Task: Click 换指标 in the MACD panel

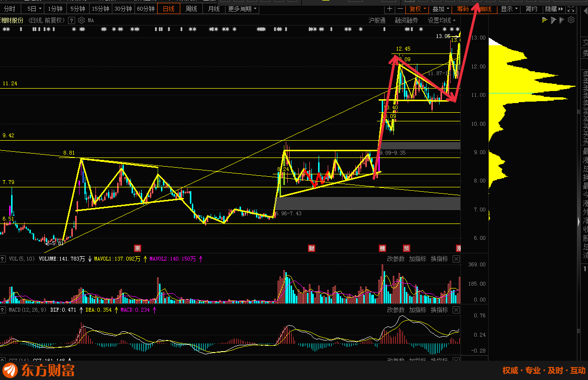Action: [x=439, y=310]
